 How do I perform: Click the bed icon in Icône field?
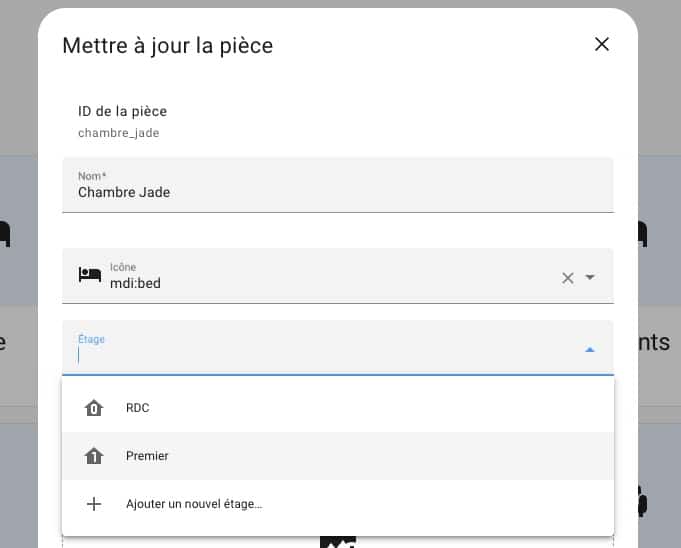point(90,275)
